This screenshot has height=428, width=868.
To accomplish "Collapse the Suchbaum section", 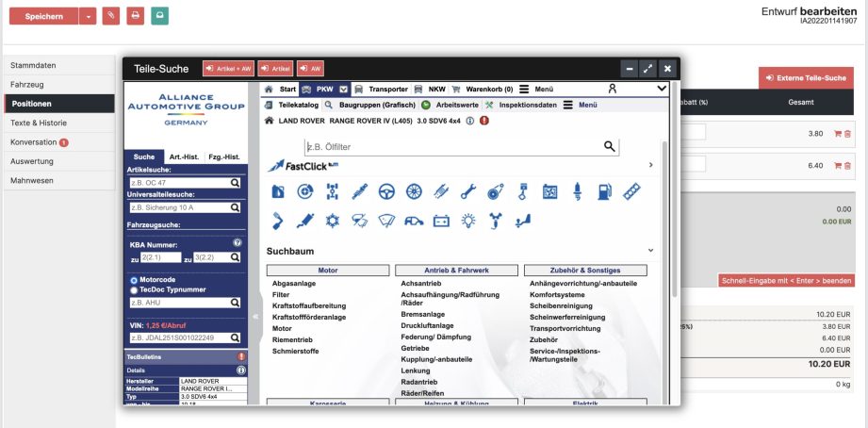I will click(x=650, y=251).
